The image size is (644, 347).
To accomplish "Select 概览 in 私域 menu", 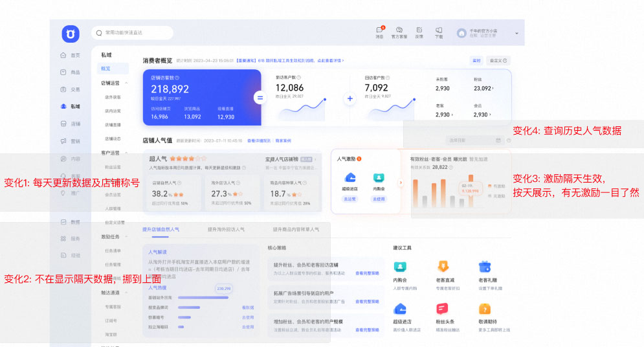I will tap(113, 69).
